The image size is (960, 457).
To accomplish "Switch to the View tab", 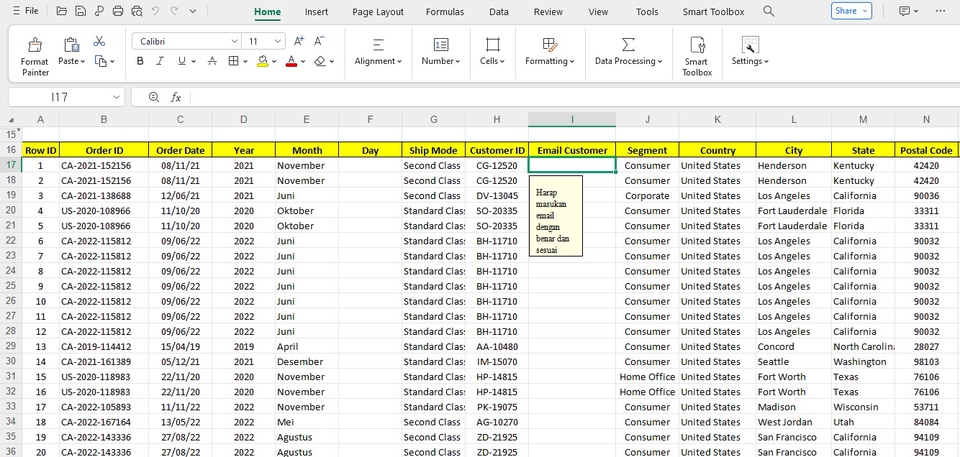I will (x=598, y=12).
